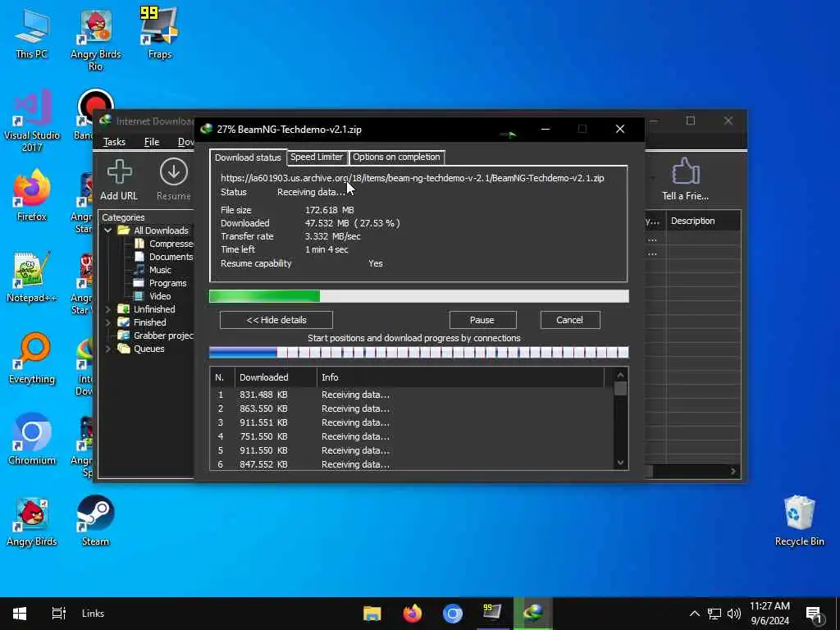This screenshot has height=630, width=840.
Task: Collapse the All Downloads tree node
Action: click(x=107, y=231)
